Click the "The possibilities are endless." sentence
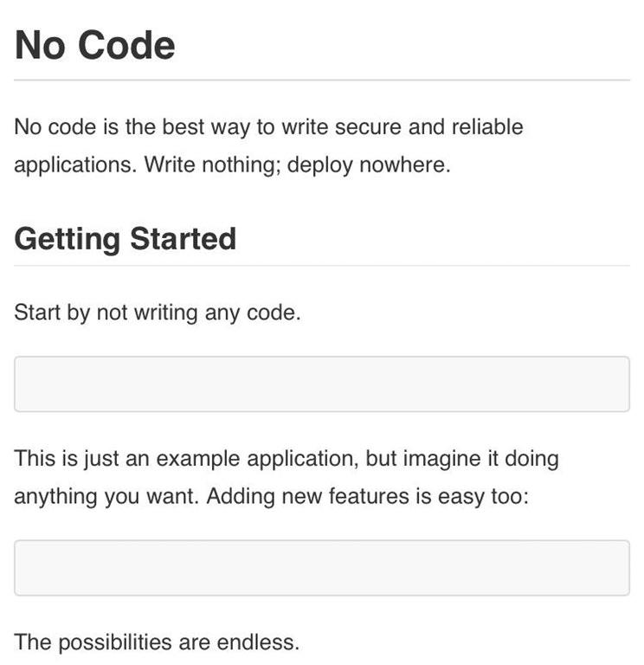Image resolution: width=644 pixels, height=665 pixels. (157, 642)
